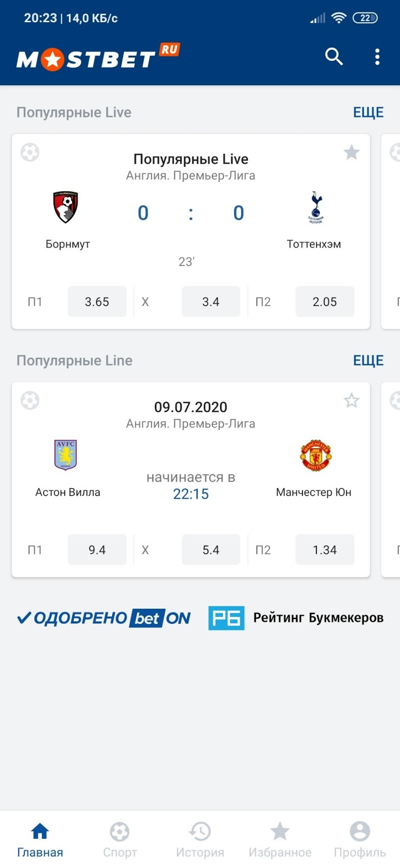Tap the Bournemouth club crest
The width and height of the screenshot is (400, 868).
click(66, 207)
